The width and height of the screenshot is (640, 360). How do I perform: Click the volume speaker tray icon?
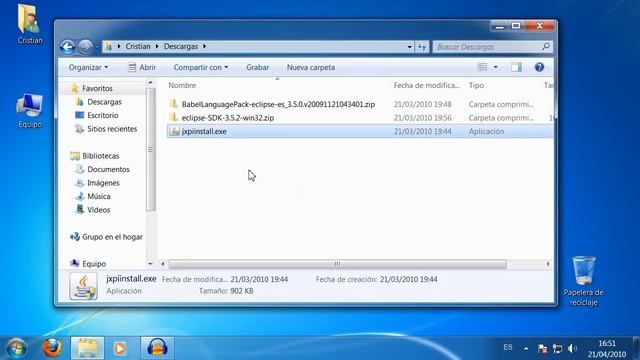[572, 348]
